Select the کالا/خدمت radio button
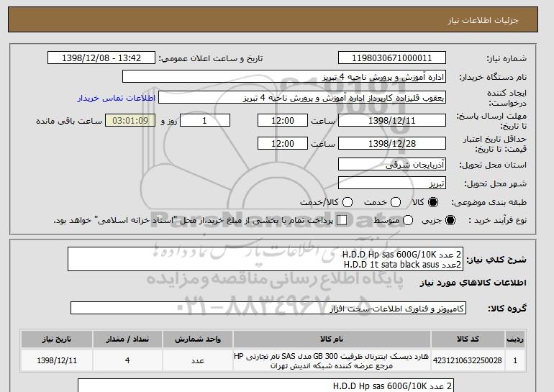The image size is (554, 392). 348,202
